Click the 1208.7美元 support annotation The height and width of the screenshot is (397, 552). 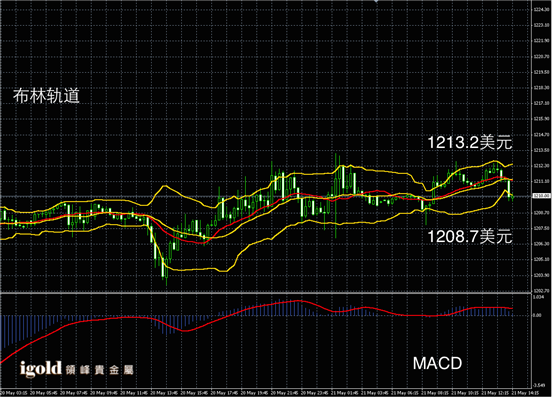point(470,236)
